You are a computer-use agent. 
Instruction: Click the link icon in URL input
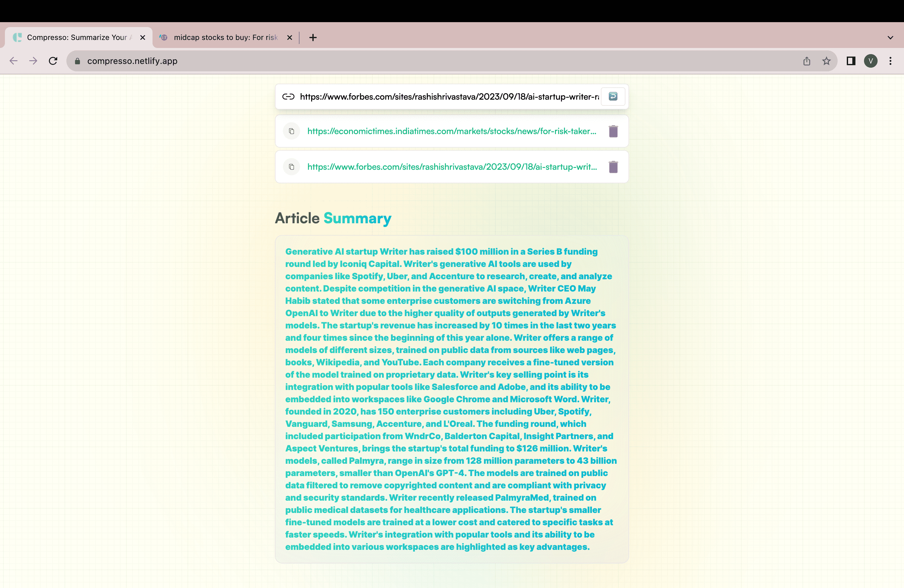click(x=288, y=97)
